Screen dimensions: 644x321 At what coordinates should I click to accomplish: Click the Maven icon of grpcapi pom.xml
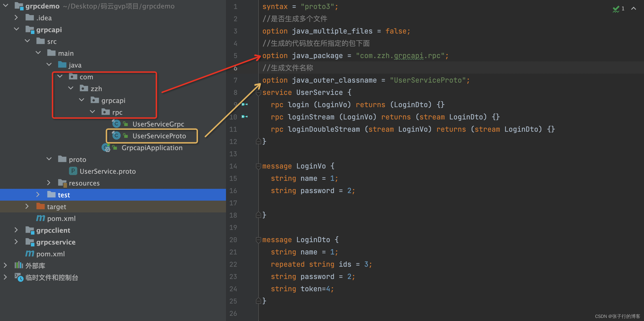pos(41,218)
